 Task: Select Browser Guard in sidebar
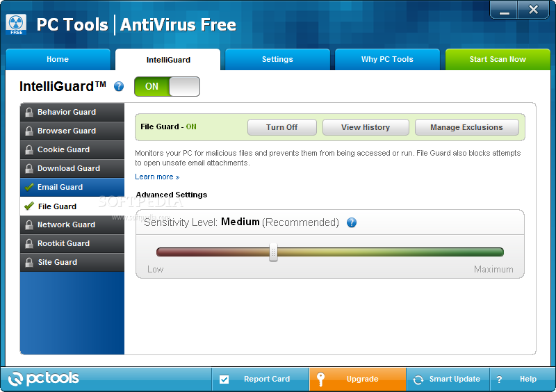pyautogui.click(x=72, y=131)
